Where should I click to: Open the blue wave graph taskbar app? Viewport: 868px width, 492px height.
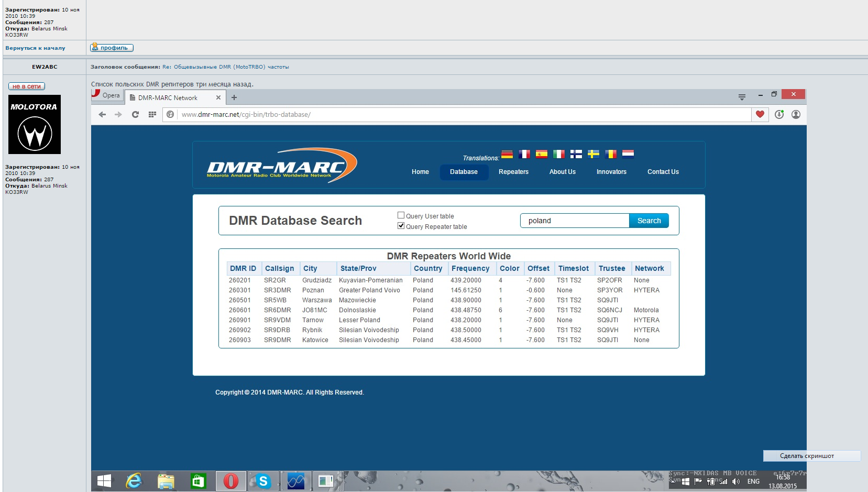click(x=296, y=481)
